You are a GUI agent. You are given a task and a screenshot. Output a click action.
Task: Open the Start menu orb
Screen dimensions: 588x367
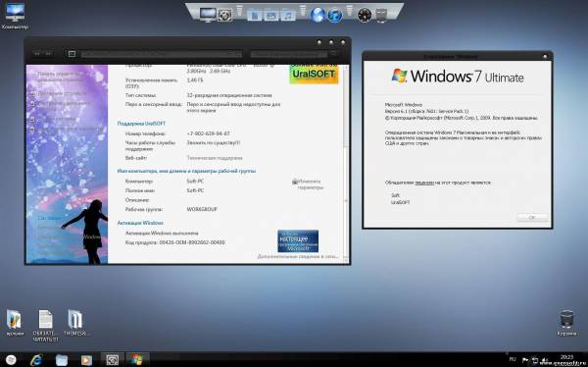click(x=11, y=360)
